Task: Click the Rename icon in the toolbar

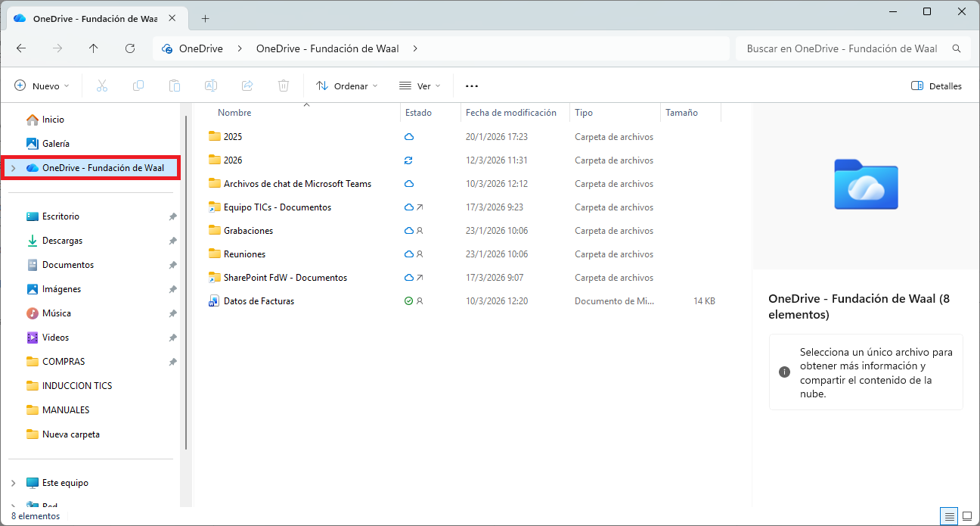Action: pyautogui.click(x=211, y=86)
